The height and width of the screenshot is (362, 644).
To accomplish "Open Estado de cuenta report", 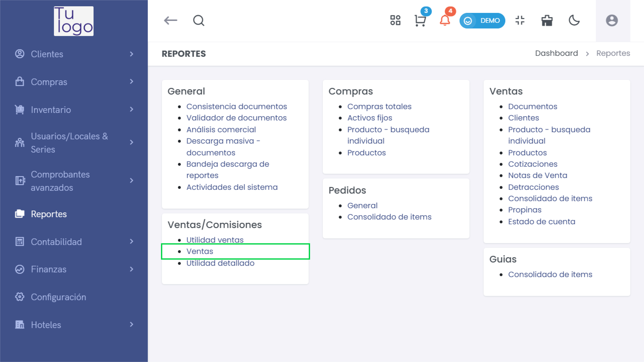I will (x=541, y=222).
